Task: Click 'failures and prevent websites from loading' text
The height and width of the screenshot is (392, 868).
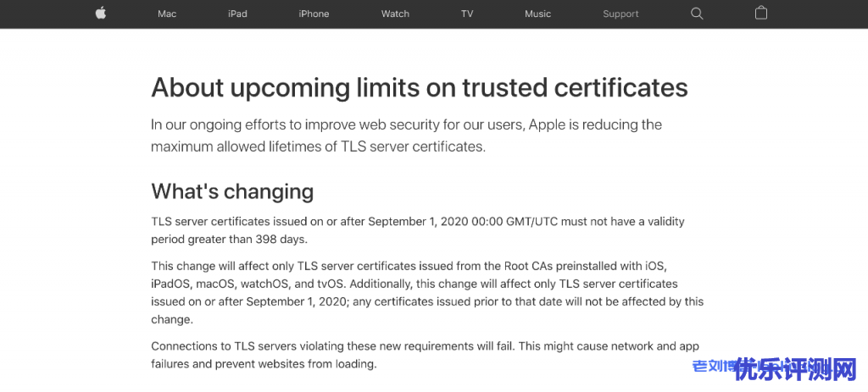Action: pos(263,364)
